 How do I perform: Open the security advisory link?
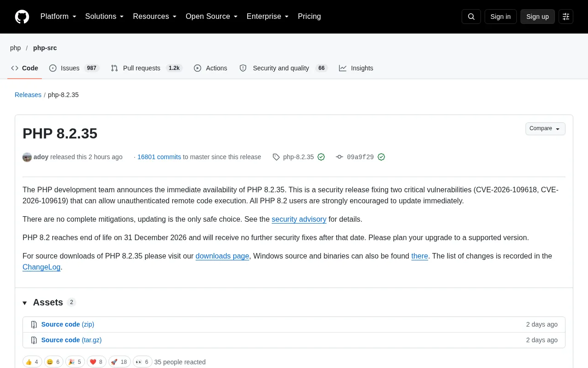click(x=299, y=219)
